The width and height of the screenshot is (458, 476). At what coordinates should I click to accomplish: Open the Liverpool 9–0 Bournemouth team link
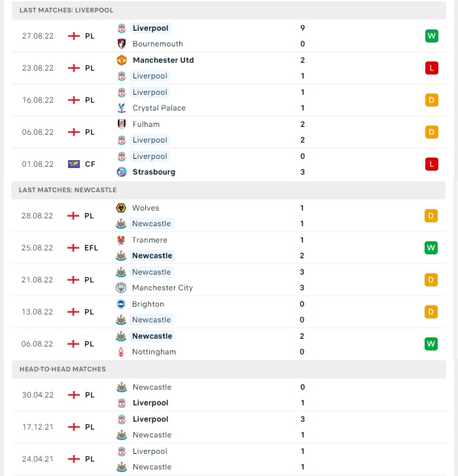(150, 28)
